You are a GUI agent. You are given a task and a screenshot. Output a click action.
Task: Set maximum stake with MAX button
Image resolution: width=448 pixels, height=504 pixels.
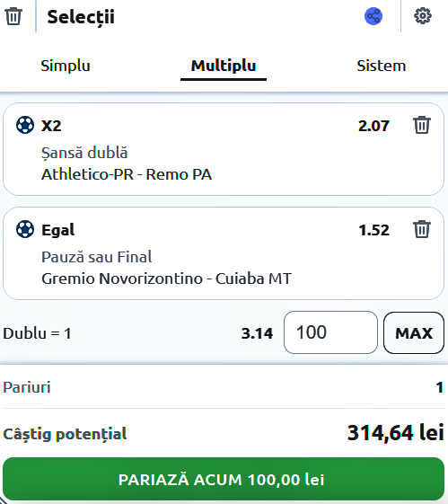click(414, 332)
